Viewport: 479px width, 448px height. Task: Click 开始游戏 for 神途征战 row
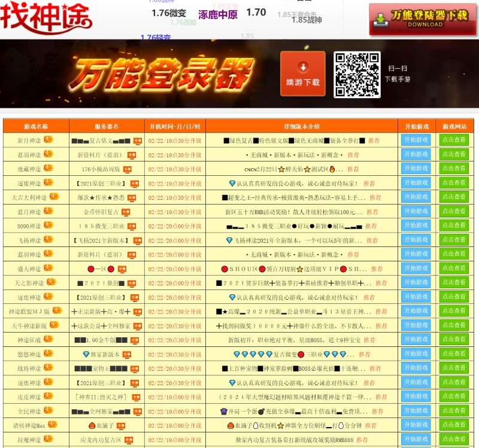coord(416,339)
